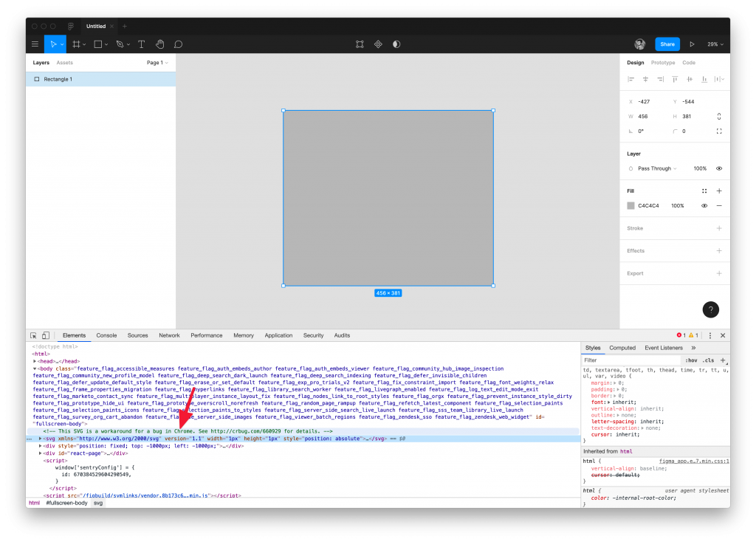Add a stroke with plus icon
This screenshot has width=756, height=542.
(x=719, y=228)
